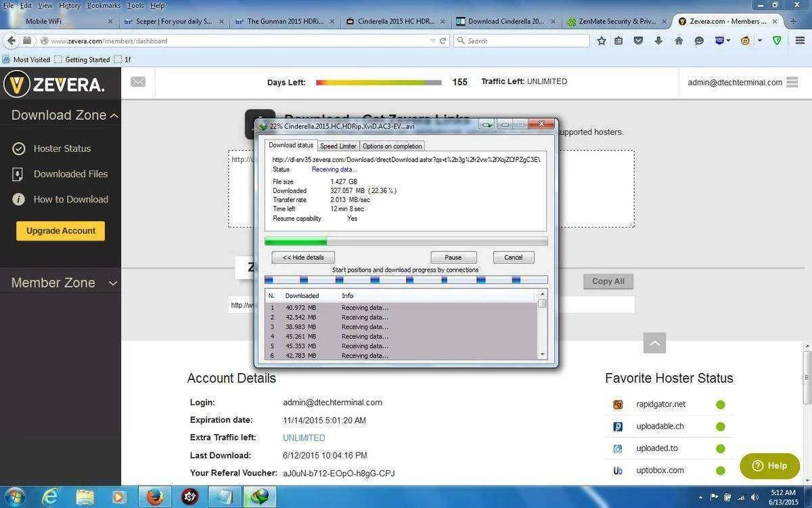Viewport: 812px width, 508px height.
Task: Click the Adblock ABE shield icon
Action: click(x=719, y=41)
